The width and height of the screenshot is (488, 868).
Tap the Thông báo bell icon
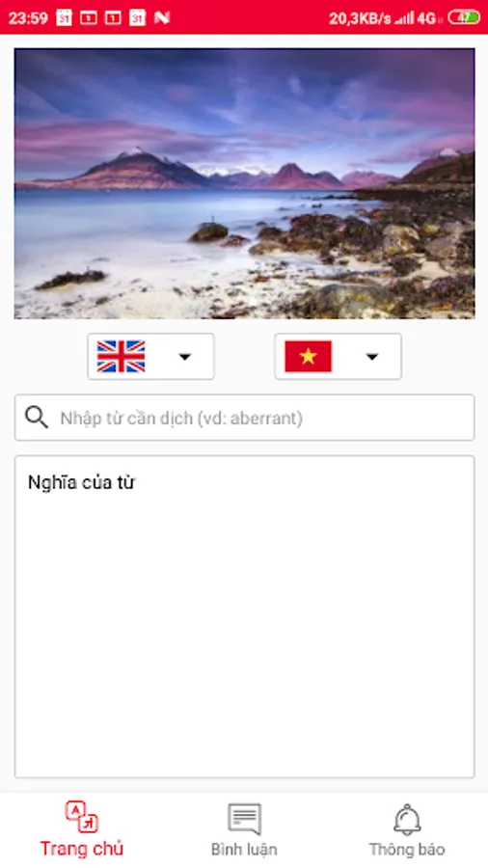click(x=407, y=819)
